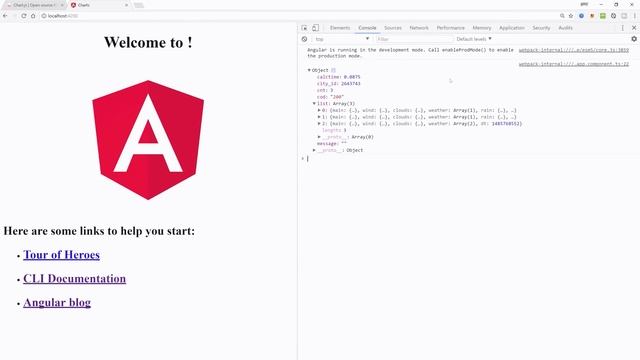Expand list item 1
Viewport: 640px width, 360px height.
(319, 117)
